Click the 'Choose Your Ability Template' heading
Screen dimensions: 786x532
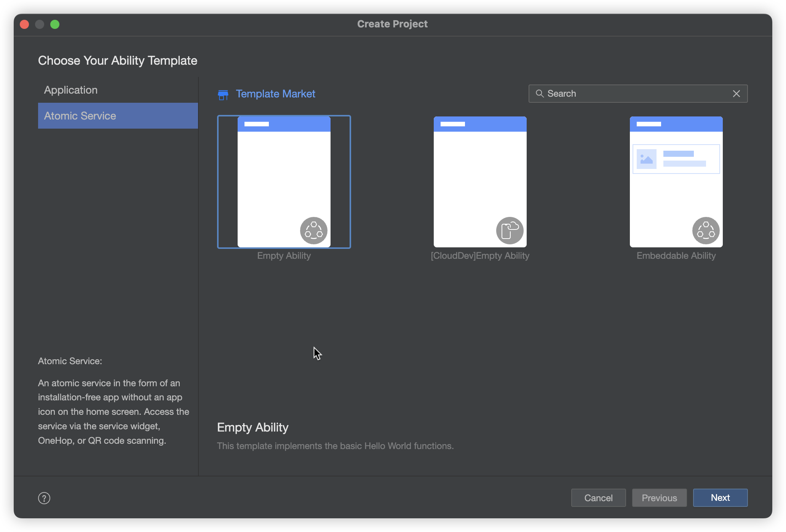click(x=118, y=61)
